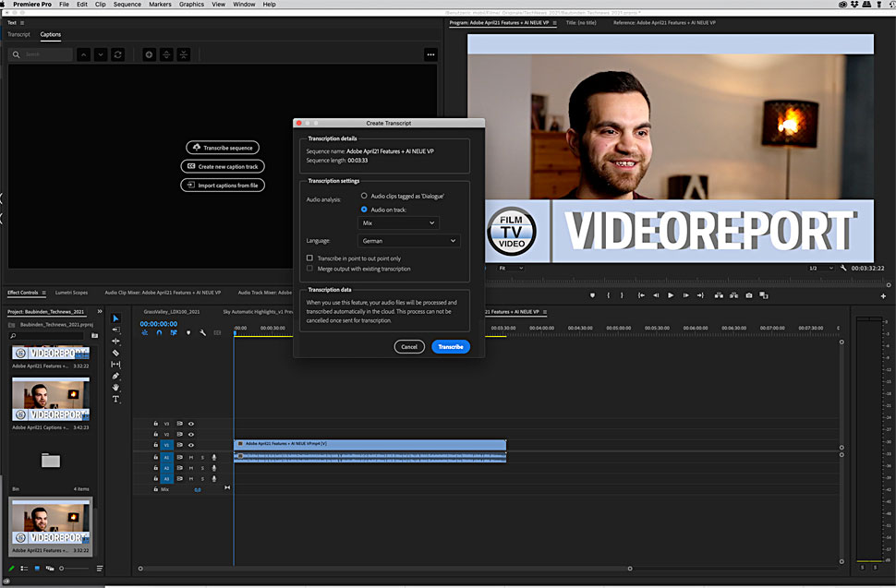896x588 pixels.
Task: Export frame camera icon in Program monitor
Action: 748,295
